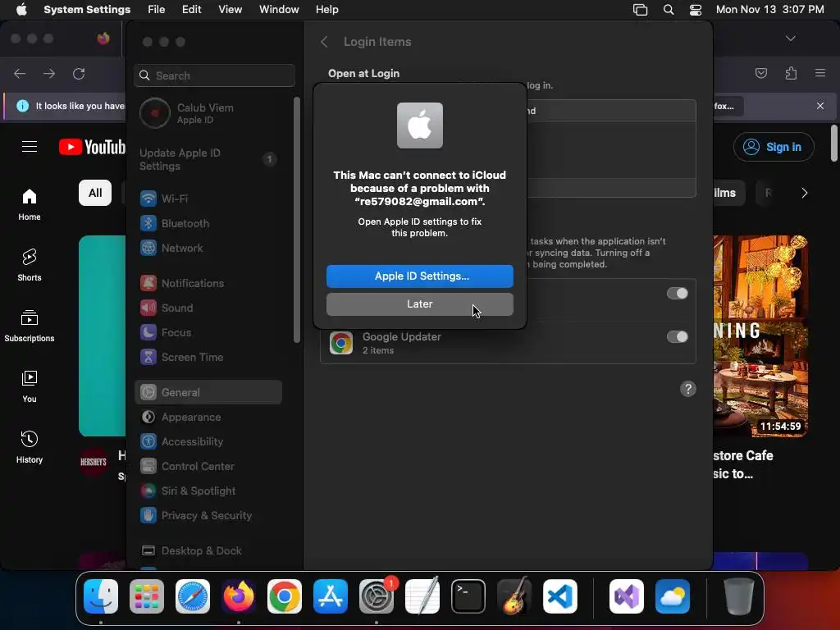
Task: Open Accessibility settings
Action: point(208,441)
